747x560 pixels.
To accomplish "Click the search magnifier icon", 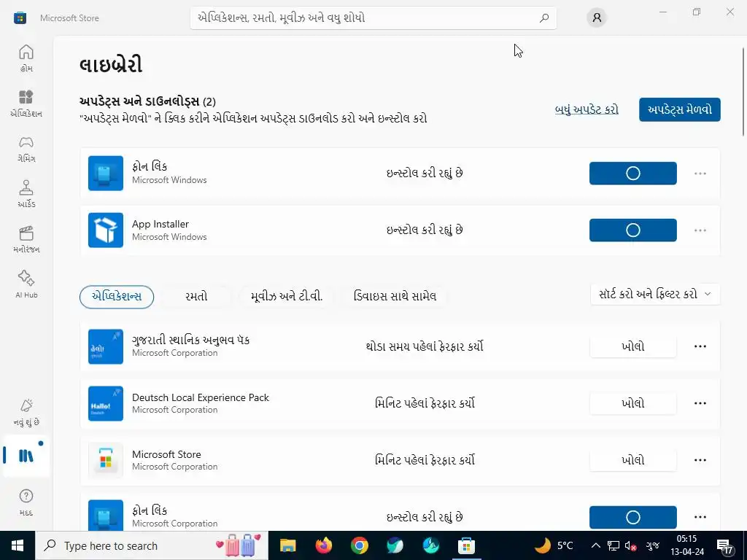I will click(544, 18).
